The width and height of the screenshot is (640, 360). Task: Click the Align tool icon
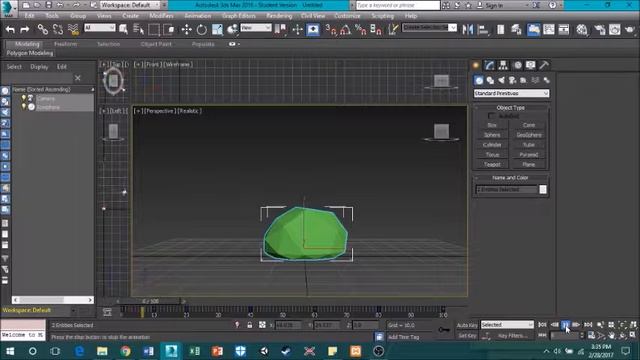(x=483, y=29)
